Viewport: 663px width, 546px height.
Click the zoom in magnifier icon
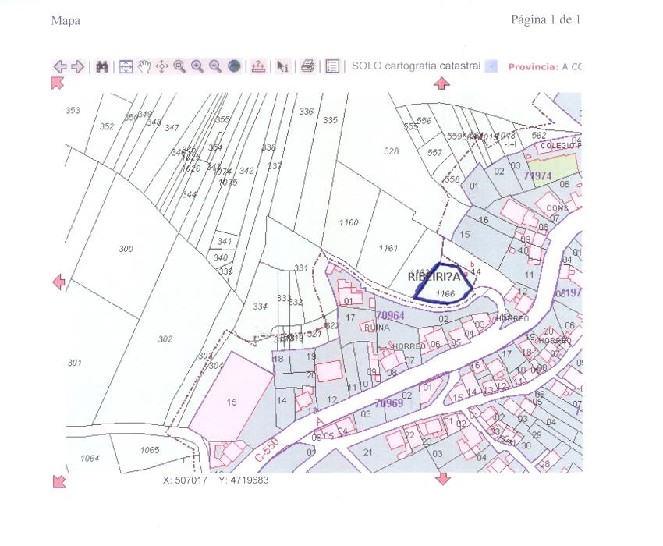[x=197, y=66]
